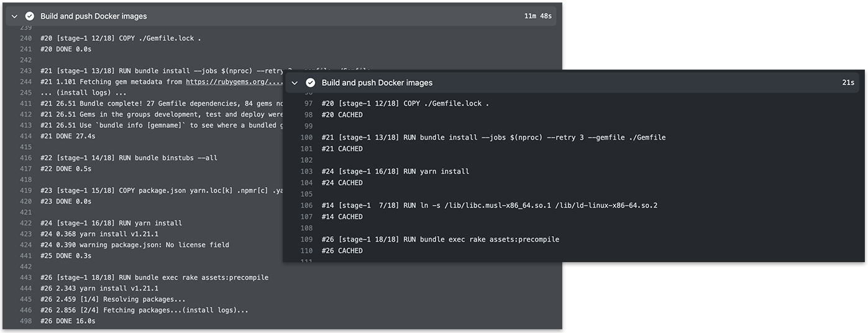Click line number 411 in back log
Viewport: 868px width, 333px height.
(25, 103)
